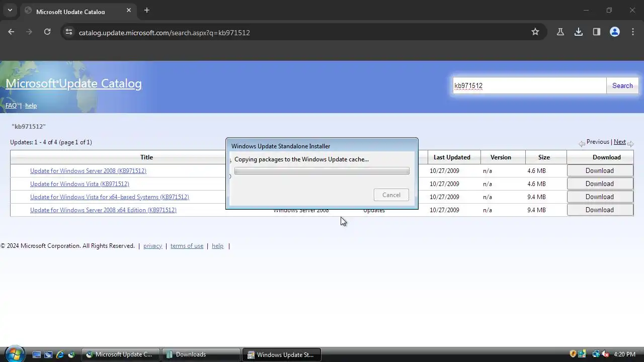Viewport: 644px width, 362px height.
Task: Open Microsoft Update Catalog home link
Action: tap(73, 83)
